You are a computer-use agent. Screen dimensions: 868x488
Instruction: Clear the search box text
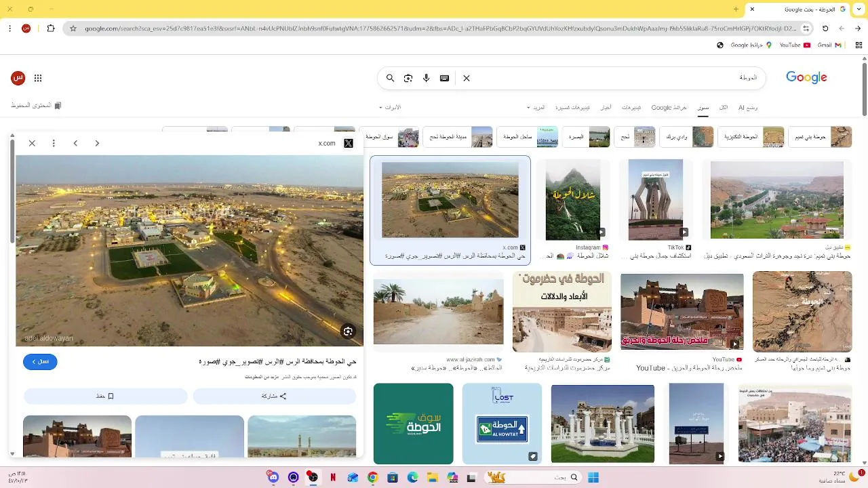pyautogui.click(x=467, y=78)
